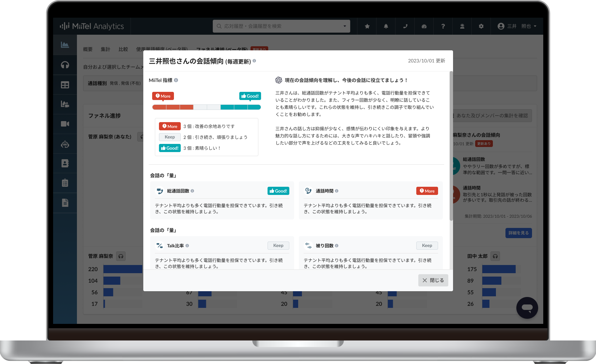Click info icon next to MiiTel 指標
Viewport: 596px width, 364px height.
(x=176, y=80)
